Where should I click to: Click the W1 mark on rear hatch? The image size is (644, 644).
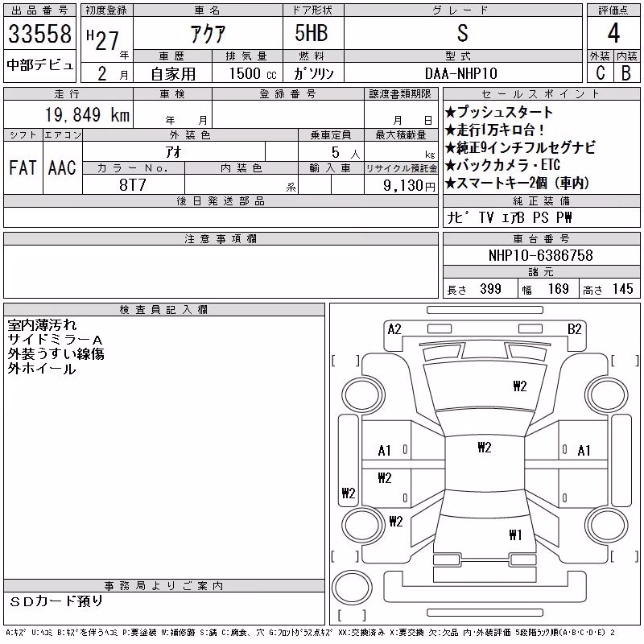pyautogui.click(x=515, y=535)
